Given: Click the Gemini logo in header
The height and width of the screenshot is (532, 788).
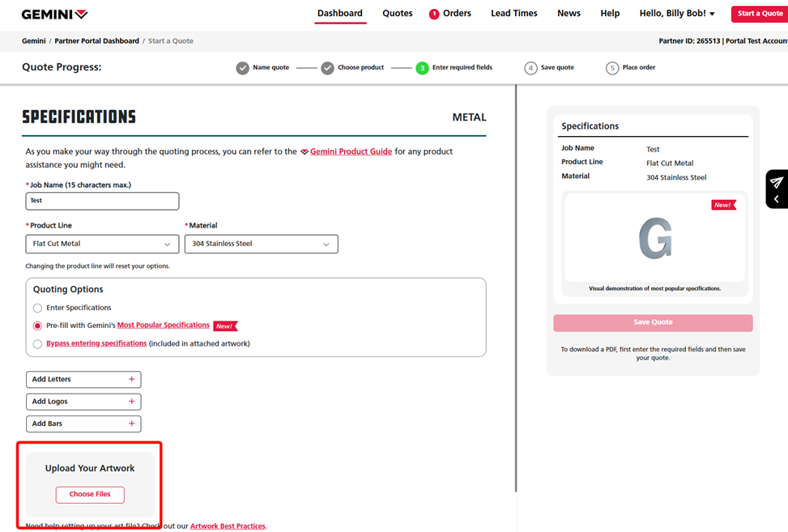Looking at the screenshot, I should click(54, 14).
